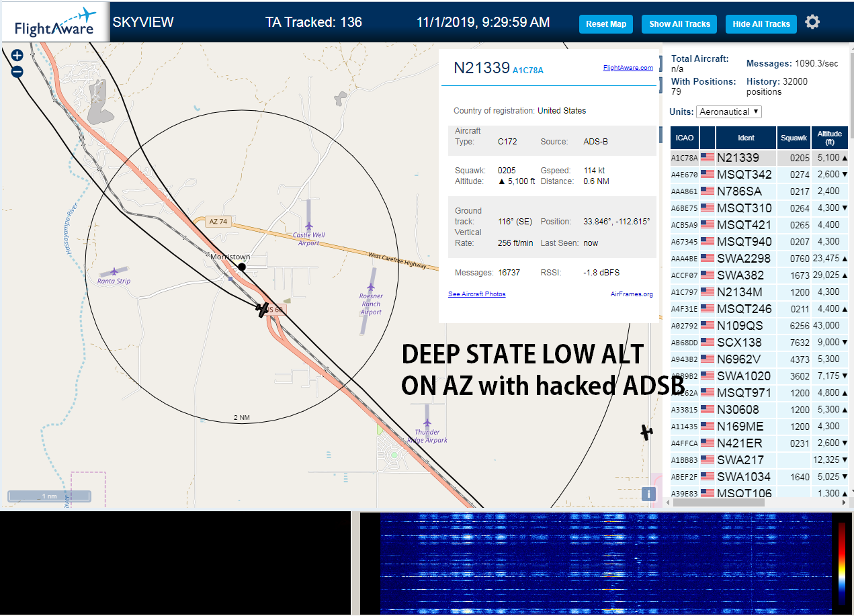Select the SWA382 aircraft row
This screenshot has height=616, width=854.
pos(759,275)
